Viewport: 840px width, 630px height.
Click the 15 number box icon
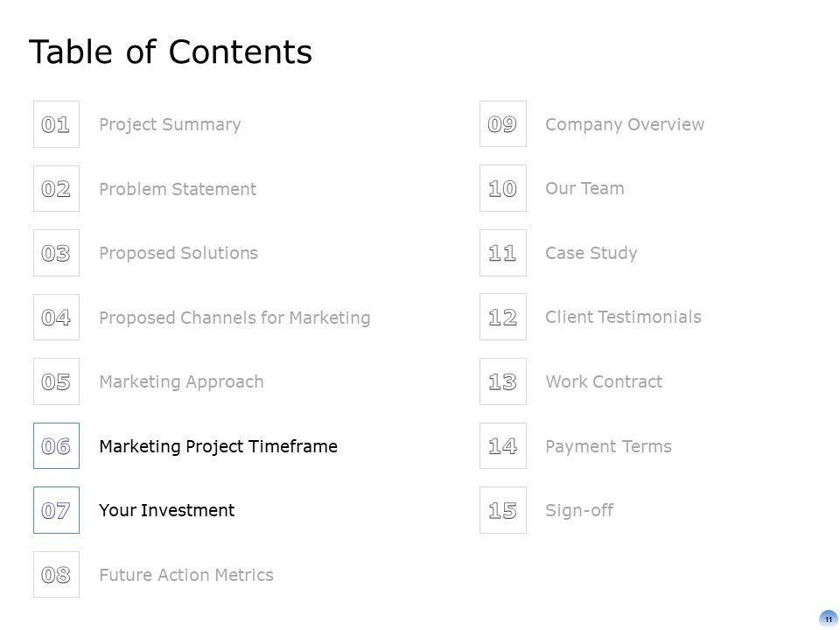502,510
